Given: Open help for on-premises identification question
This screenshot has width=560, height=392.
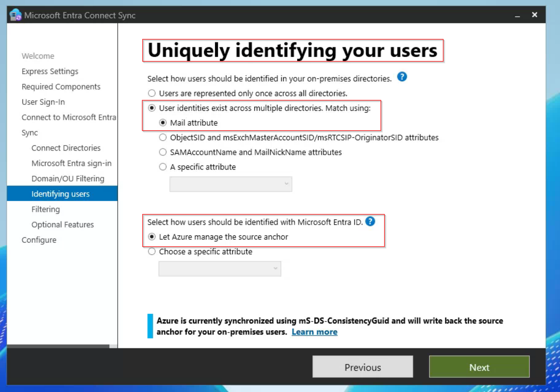Looking at the screenshot, I should pyautogui.click(x=402, y=77).
